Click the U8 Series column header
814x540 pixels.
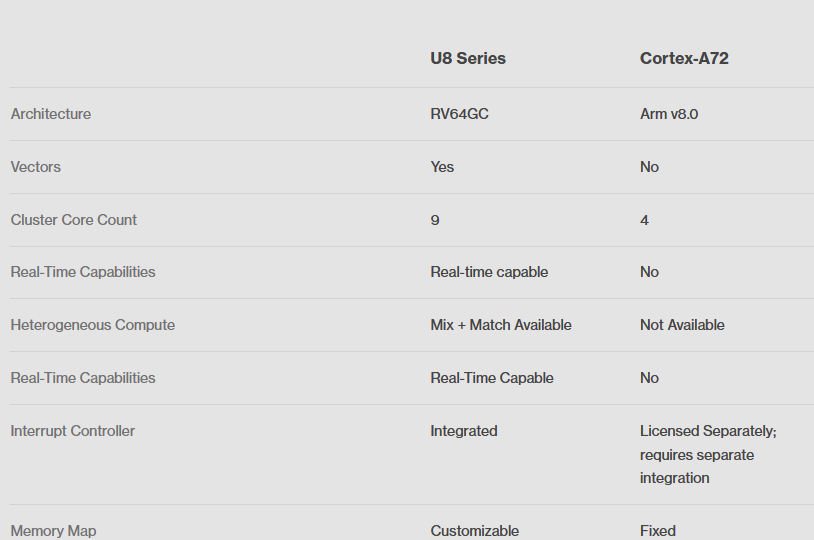[x=468, y=59]
